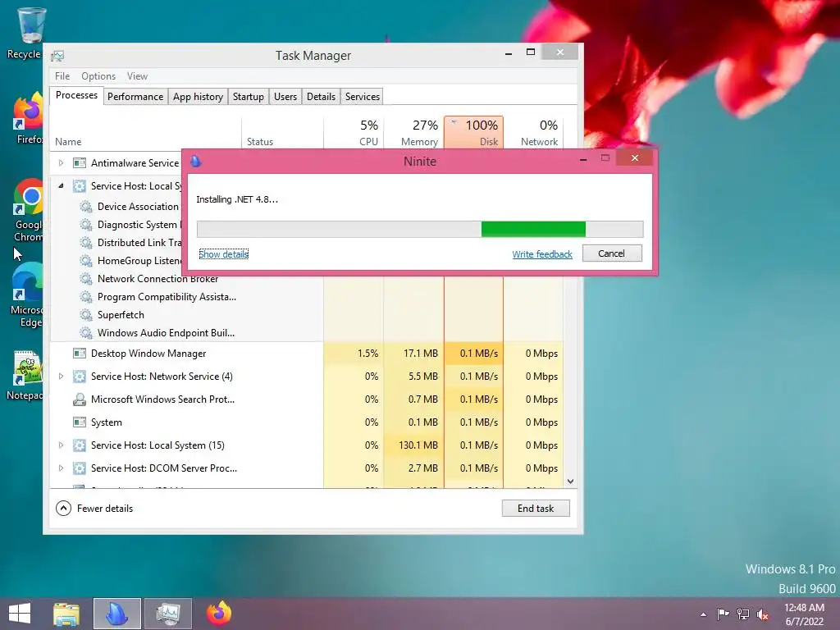This screenshot has height=630, width=840.
Task: Switch to Task Manager on the taskbar
Action: pyautogui.click(x=167, y=614)
